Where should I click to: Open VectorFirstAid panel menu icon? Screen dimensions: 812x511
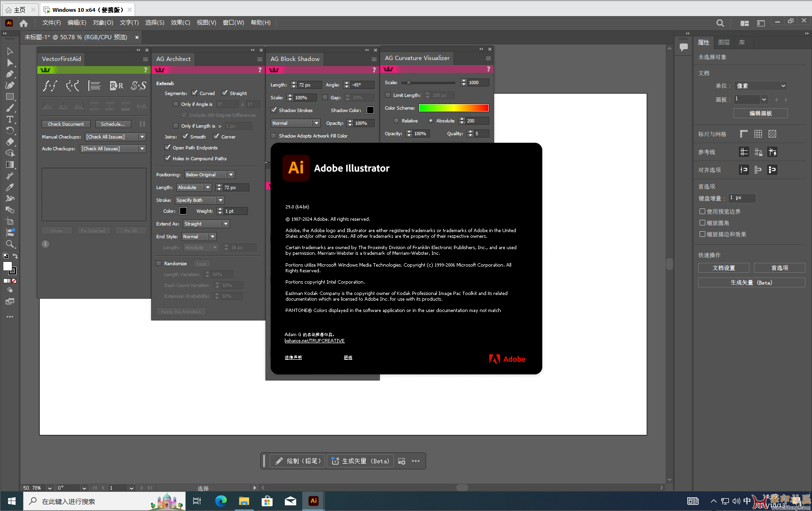pyautogui.click(x=145, y=59)
